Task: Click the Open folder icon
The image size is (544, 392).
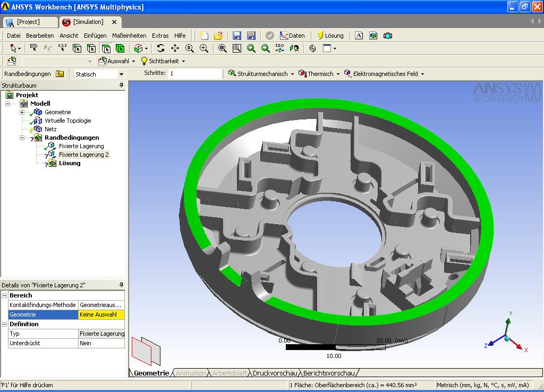Action: tap(218, 36)
